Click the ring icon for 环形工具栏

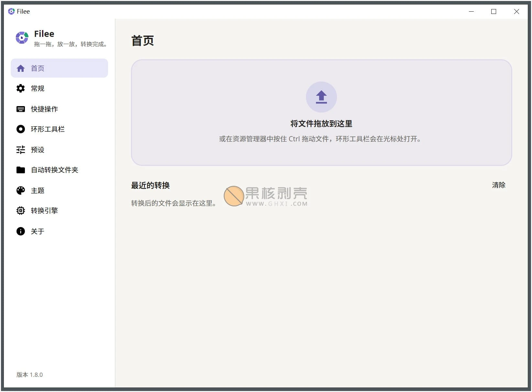click(x=21, y=129)
